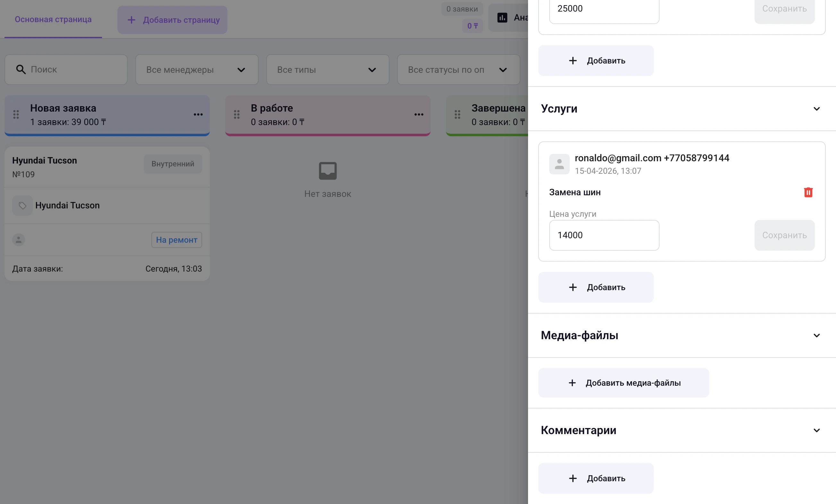
Task: Collapse the Медиа-файлы section
Action: coord(816,335)
